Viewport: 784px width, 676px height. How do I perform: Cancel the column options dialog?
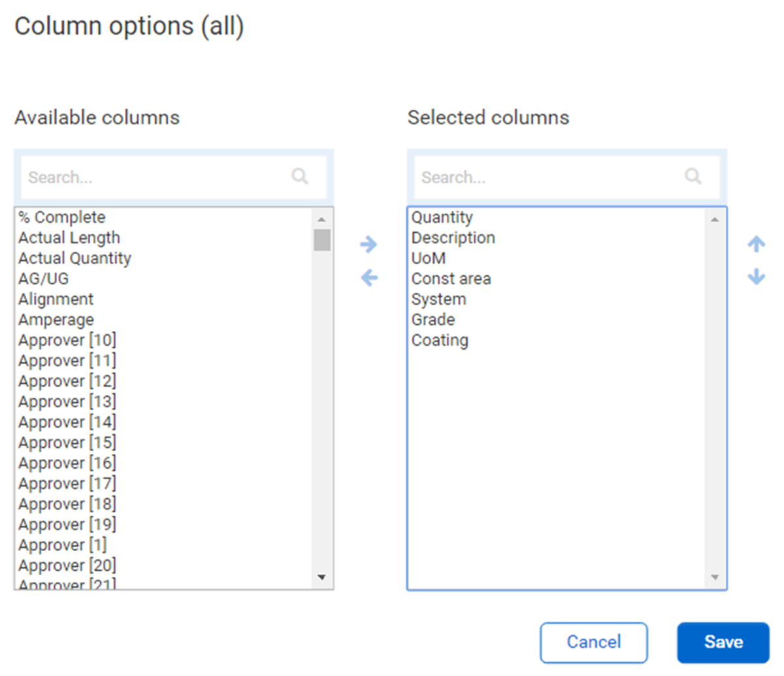(x=593, y=642)
